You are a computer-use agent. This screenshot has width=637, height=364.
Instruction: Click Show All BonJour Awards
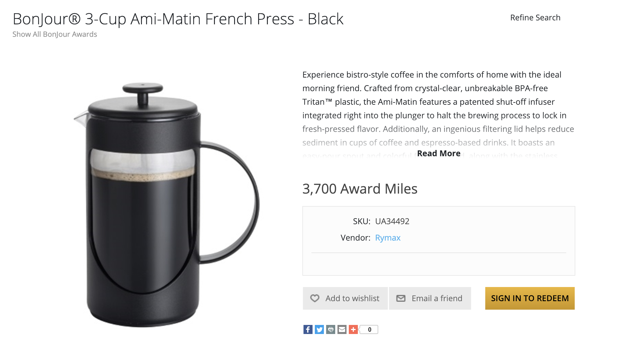tap(55, 34)
